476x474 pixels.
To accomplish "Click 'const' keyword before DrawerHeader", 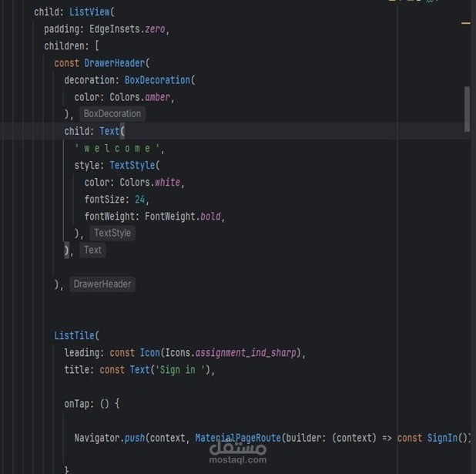I will coord(66,63).
